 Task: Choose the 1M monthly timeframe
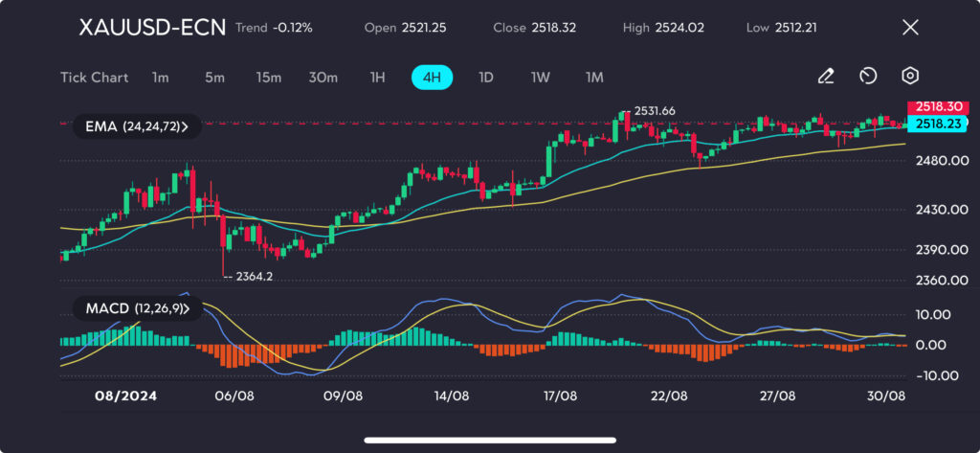point(594,78)
